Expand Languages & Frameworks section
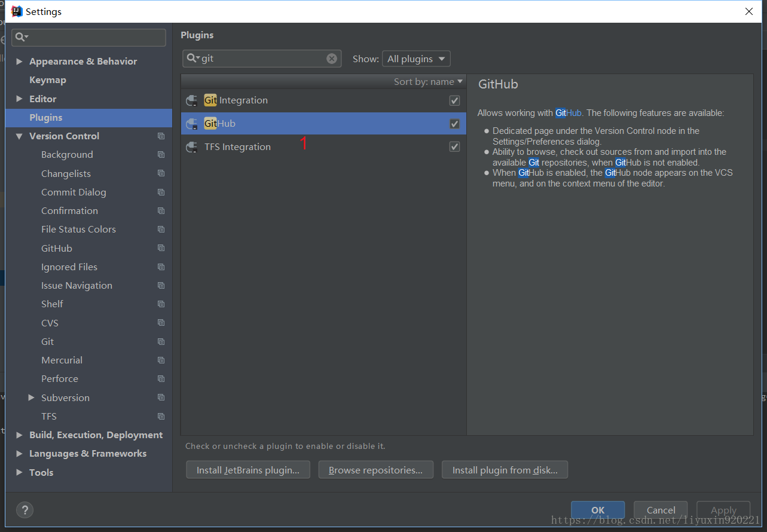Viewport: 767px width, 532px height. point(20,454)
